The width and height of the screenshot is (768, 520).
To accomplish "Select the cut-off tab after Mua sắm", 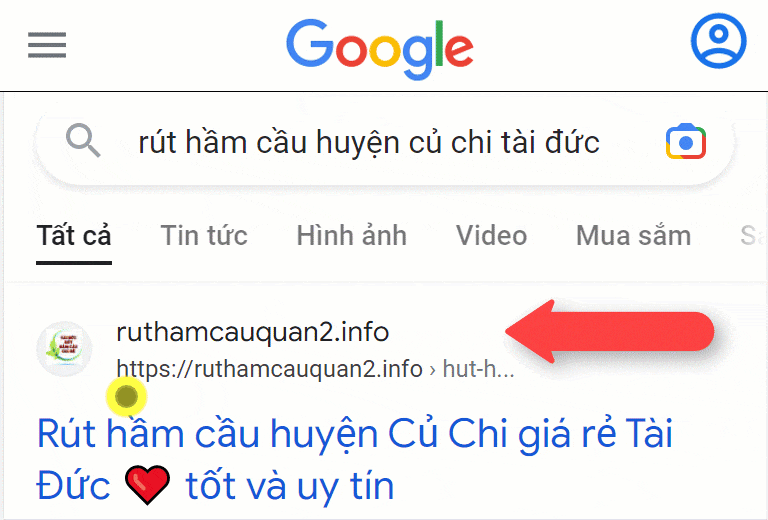I will [x=753, y=236].
